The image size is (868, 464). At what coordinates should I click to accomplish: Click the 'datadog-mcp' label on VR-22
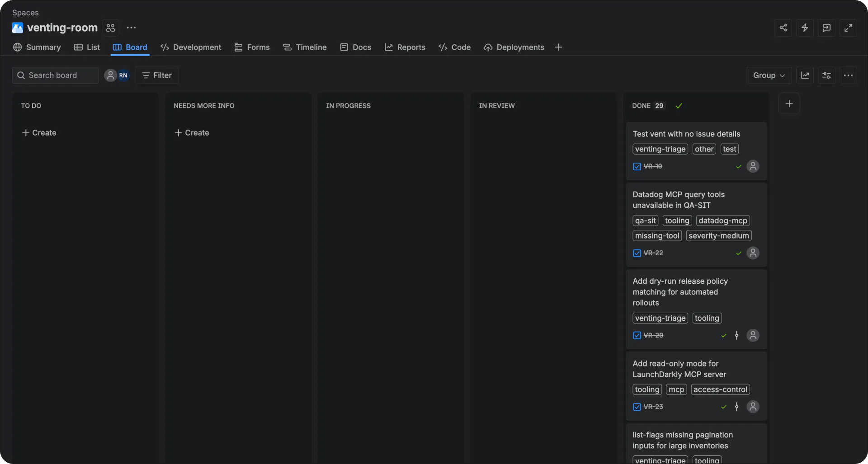coord(723,220)
